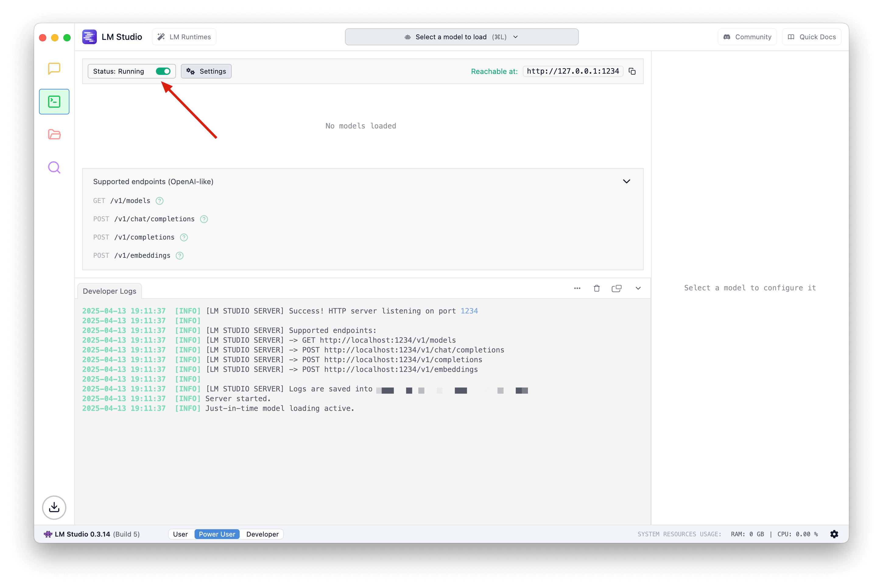The width and height of the screenshot is (883, 588).
Task: Open app settings gear in status bar
Action: tap(834, 534)
